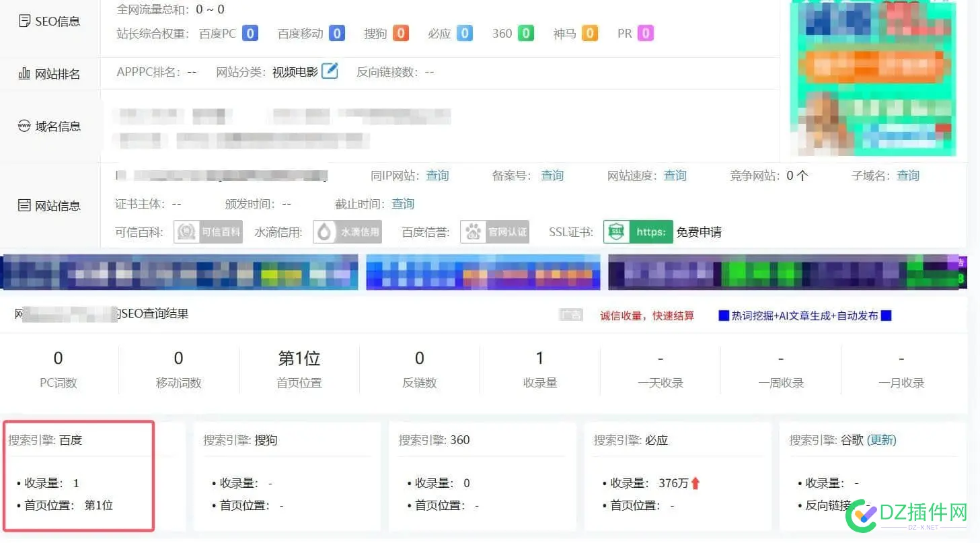Select the 域名信息 sidebar icon
980x543 pixels.
(50, 126)
